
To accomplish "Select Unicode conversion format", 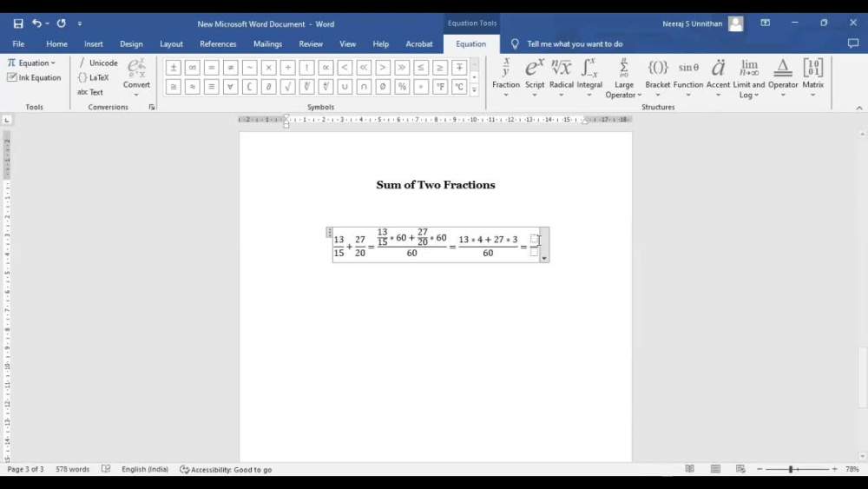I will pos(98,63).
